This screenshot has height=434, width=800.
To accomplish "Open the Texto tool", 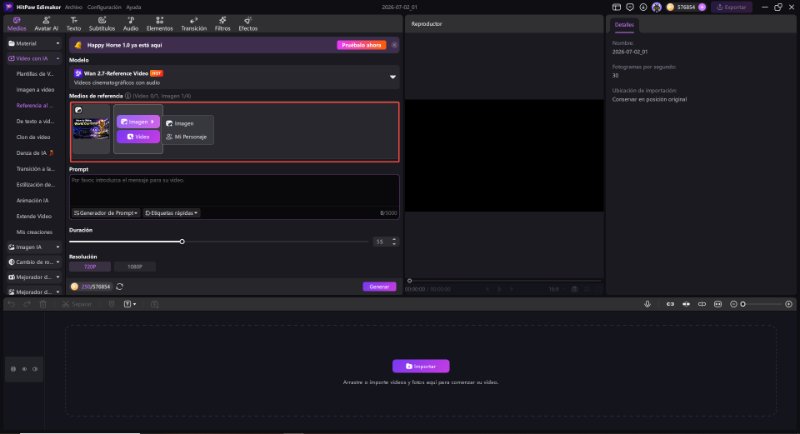I will coord(73,24).
